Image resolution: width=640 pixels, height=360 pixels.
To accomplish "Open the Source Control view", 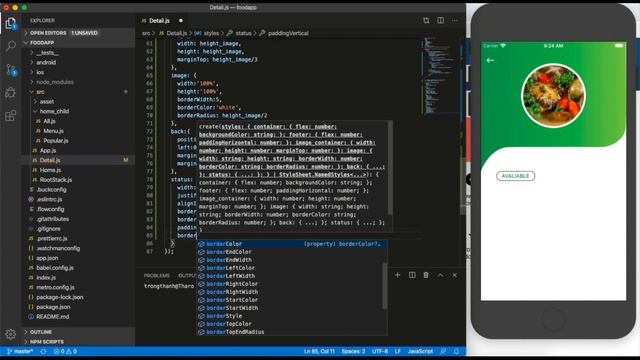I will coord(11,70).
